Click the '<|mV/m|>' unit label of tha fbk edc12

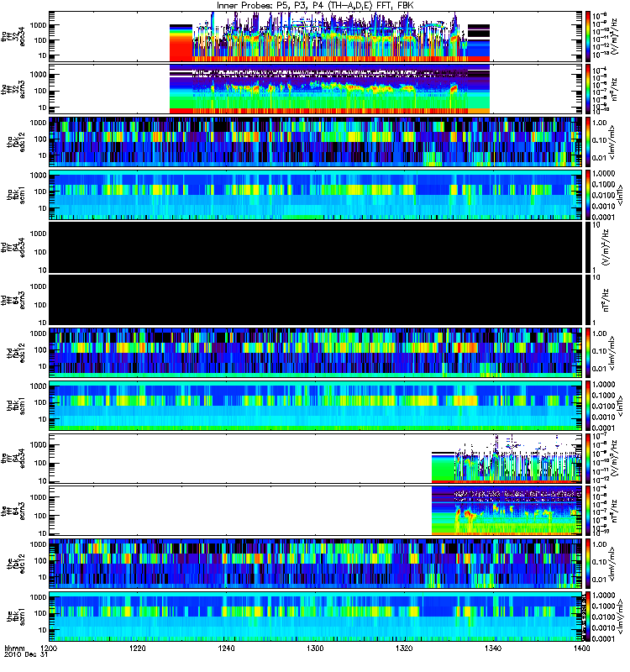612,142
